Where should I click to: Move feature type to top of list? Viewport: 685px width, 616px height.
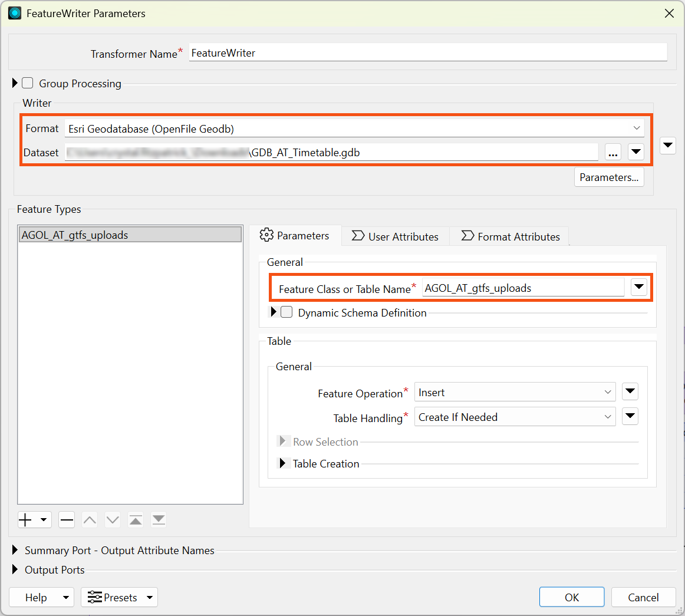pyautogui.click(x=136, y=520)
